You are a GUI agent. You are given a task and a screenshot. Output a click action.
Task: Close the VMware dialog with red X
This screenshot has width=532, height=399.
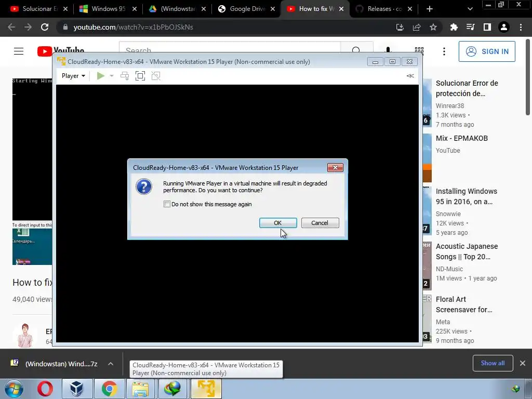(x=335, y=168)
